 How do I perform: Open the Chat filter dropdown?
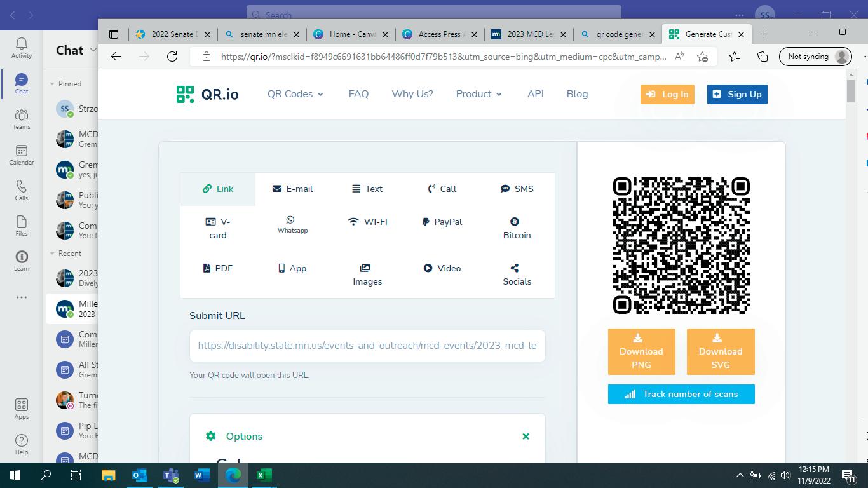93,50
